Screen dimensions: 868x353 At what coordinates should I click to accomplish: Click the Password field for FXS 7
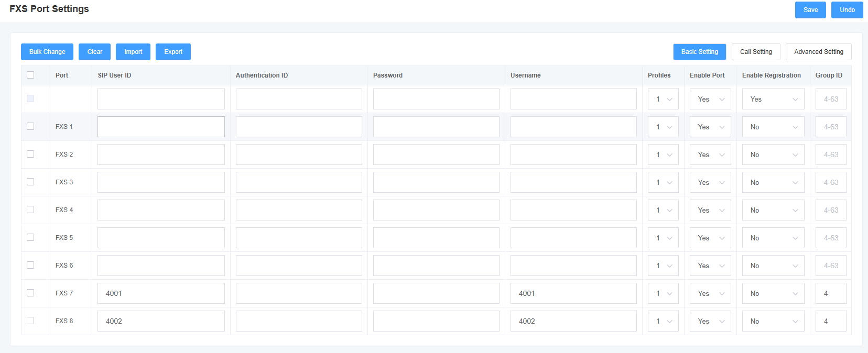[436, 293]
